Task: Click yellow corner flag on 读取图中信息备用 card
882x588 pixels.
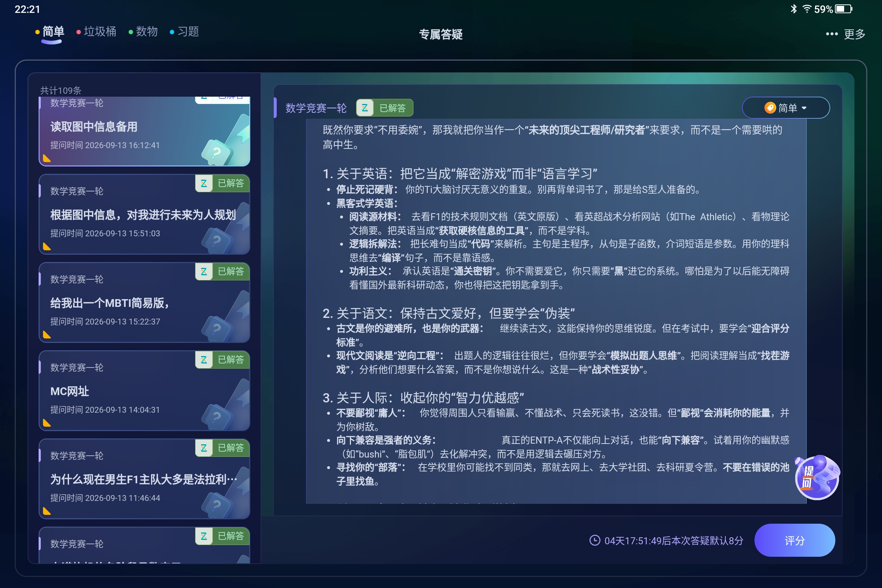Action: coord(47,158)
